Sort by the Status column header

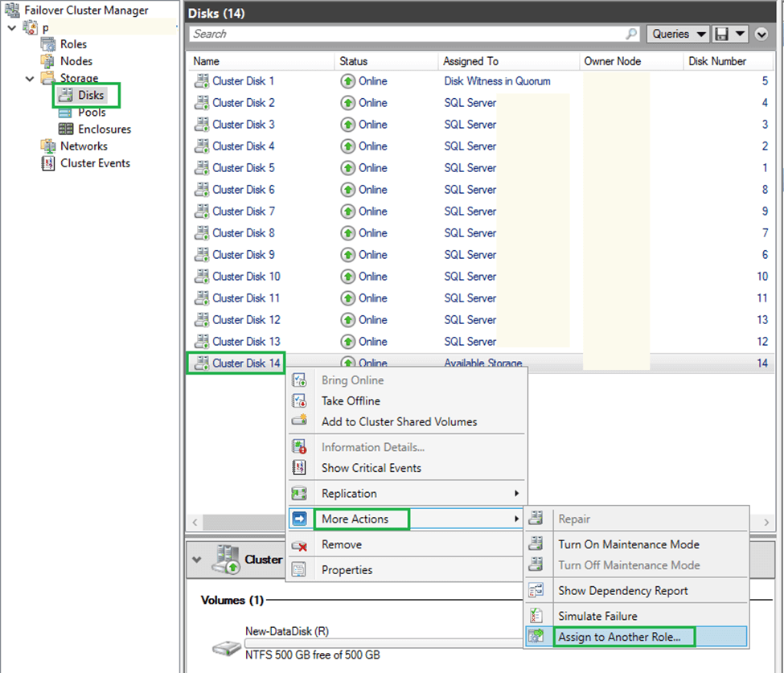(x=387, y=61)
